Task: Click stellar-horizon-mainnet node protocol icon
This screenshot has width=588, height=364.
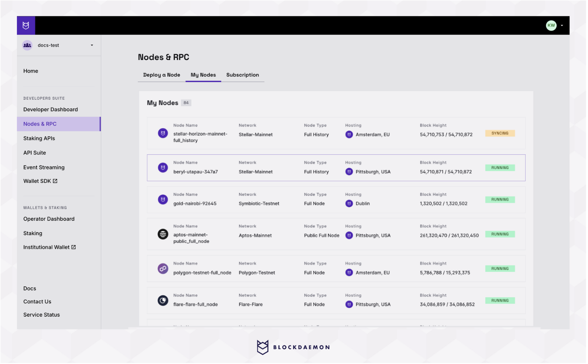Action: pos(163,133)
